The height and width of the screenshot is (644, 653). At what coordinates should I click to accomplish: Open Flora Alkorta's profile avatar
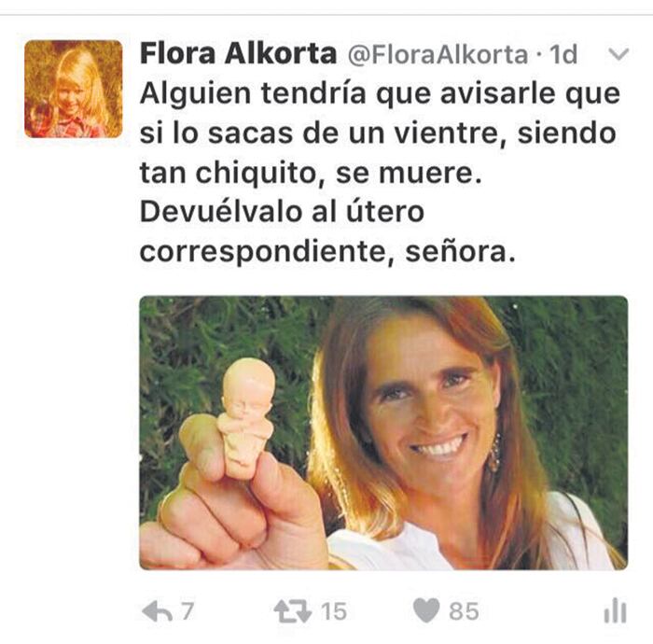(x=74, y=90)
